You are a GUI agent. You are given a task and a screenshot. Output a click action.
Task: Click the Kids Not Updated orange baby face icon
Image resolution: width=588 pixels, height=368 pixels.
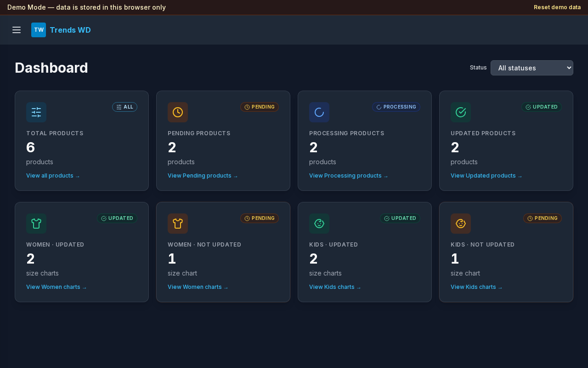click(461, 224)
